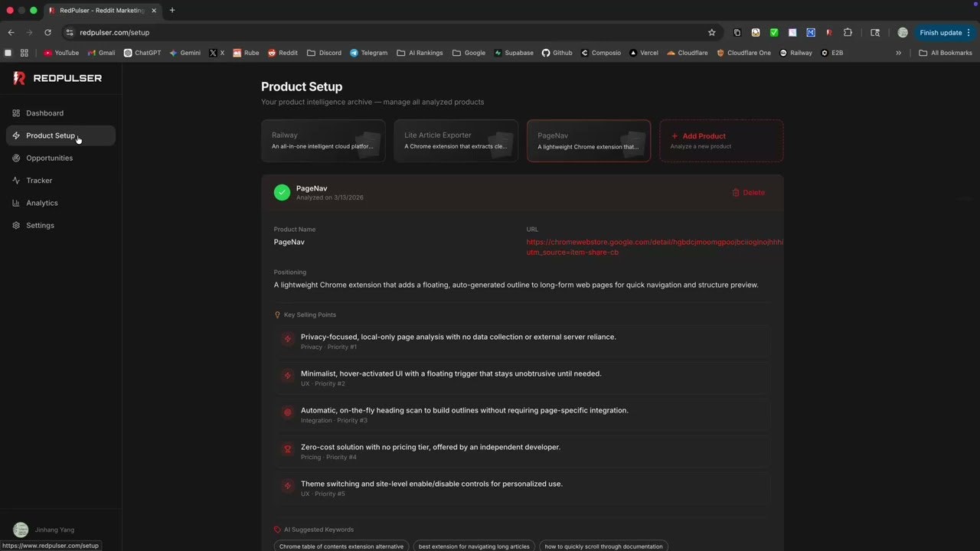Open E2B bookmark

point(831,53)
